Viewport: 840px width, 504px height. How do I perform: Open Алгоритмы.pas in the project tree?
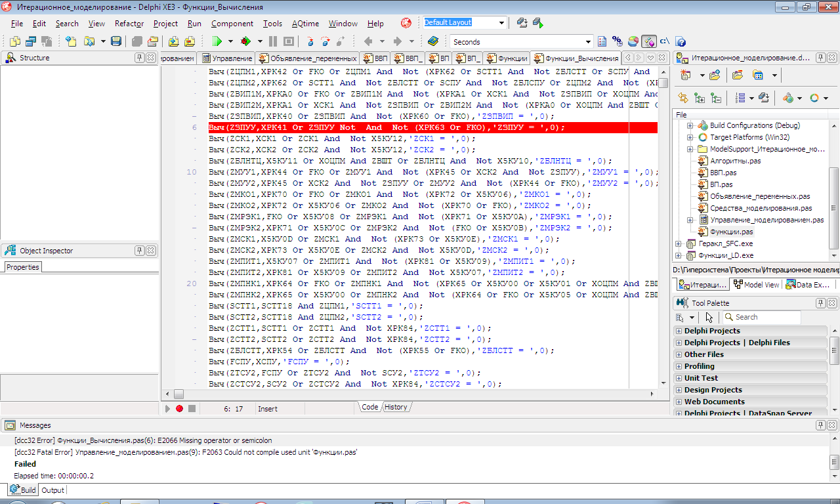736,161
